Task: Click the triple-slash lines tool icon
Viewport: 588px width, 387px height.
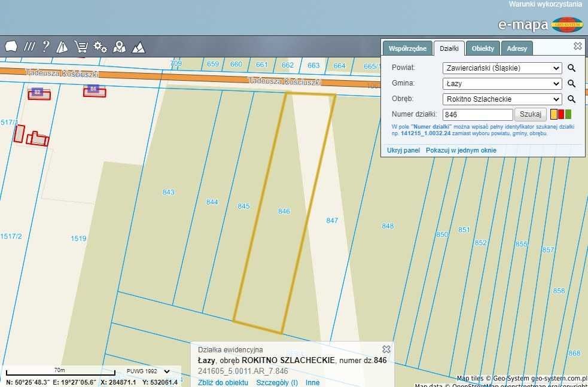Action: coord(29,47)
